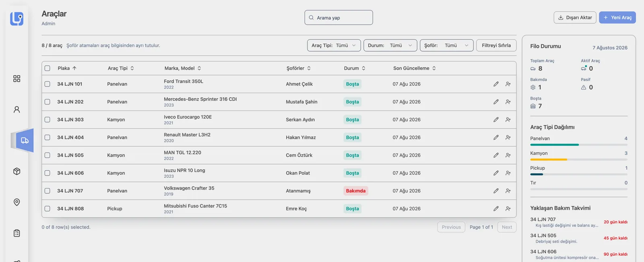Click the search magnifier icon
Viewport: 644px width, 262px height.
(x=311, y=17)
